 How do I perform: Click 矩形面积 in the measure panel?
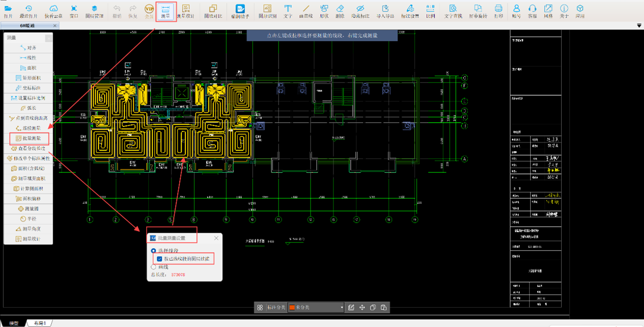(x=28, y=78)
